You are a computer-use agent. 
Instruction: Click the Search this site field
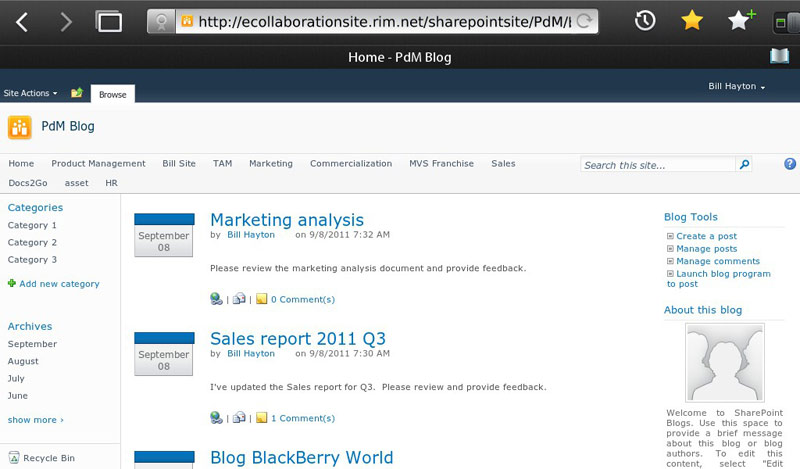pos(658,164)
